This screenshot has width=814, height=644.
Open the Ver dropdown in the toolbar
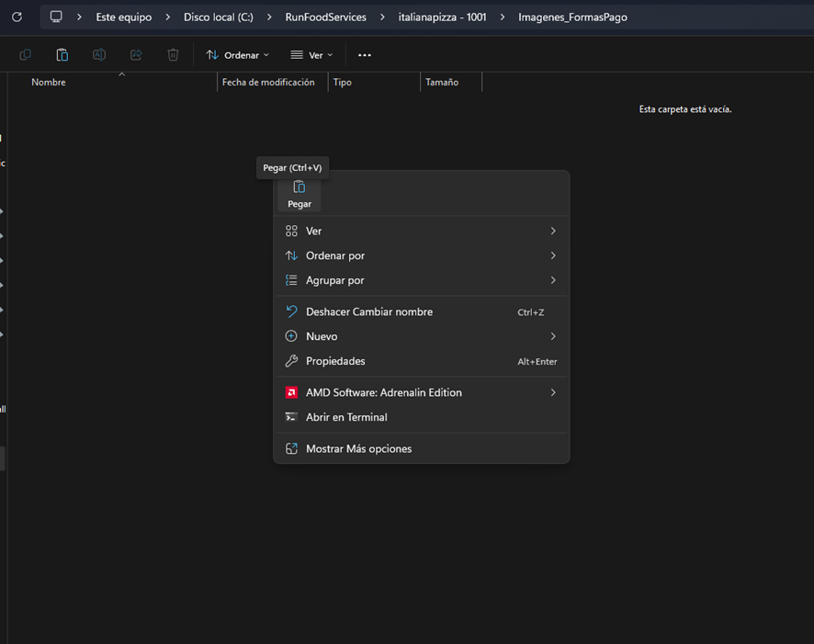[x=311, y=55]
